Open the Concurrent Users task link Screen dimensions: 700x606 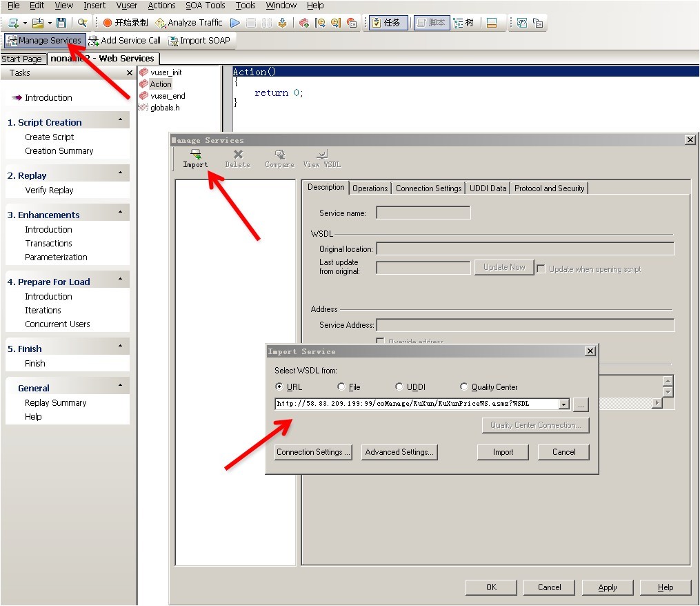point(57,324)
